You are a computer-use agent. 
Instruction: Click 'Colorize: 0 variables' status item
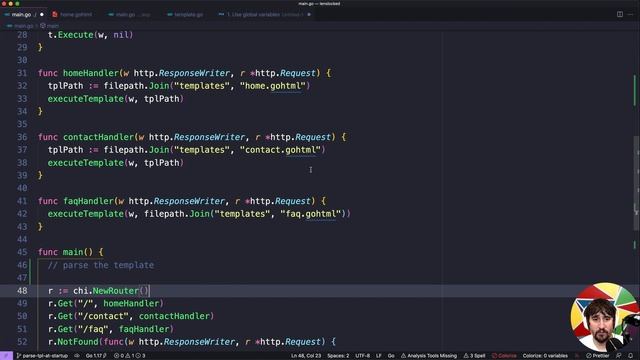click(545, 356)
